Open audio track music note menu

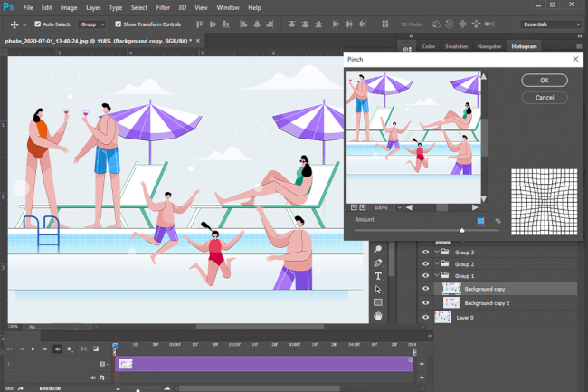(103, 378)
